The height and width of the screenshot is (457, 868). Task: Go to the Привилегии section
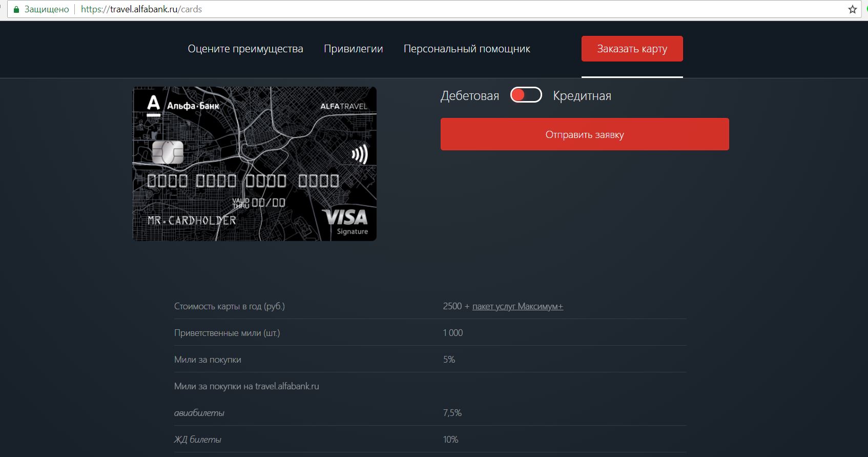tap(353, 49)
